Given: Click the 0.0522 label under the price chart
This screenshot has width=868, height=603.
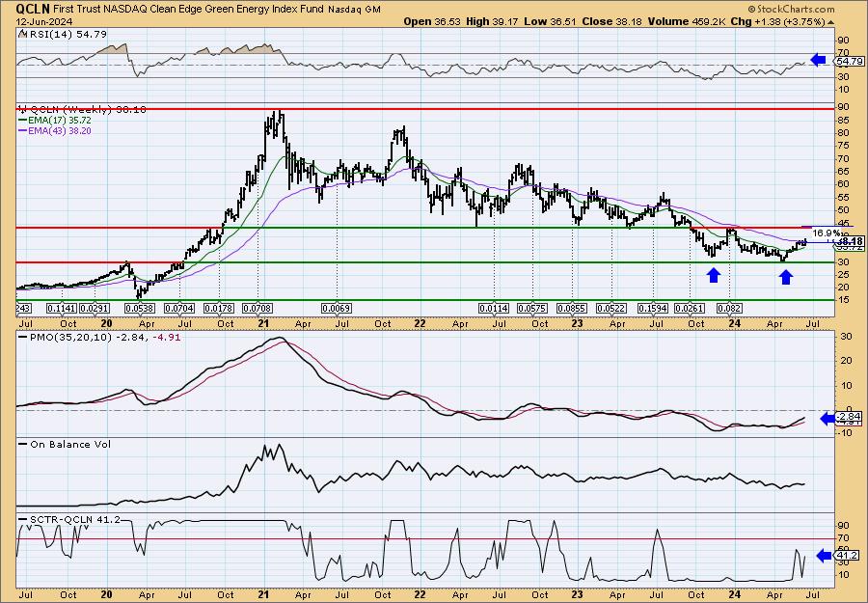Looking at the screenshot, I should 611,309.
